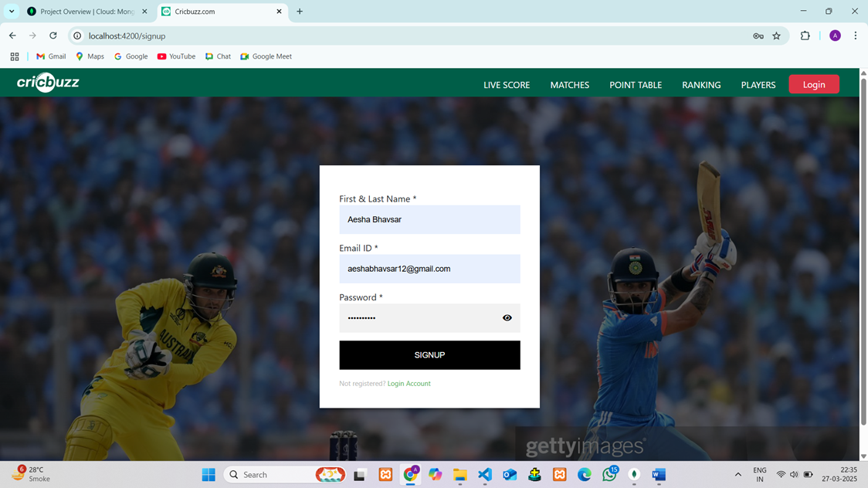Switch to Project Overview MongoDB tab

pyautogui.click(x=86, y=12)
